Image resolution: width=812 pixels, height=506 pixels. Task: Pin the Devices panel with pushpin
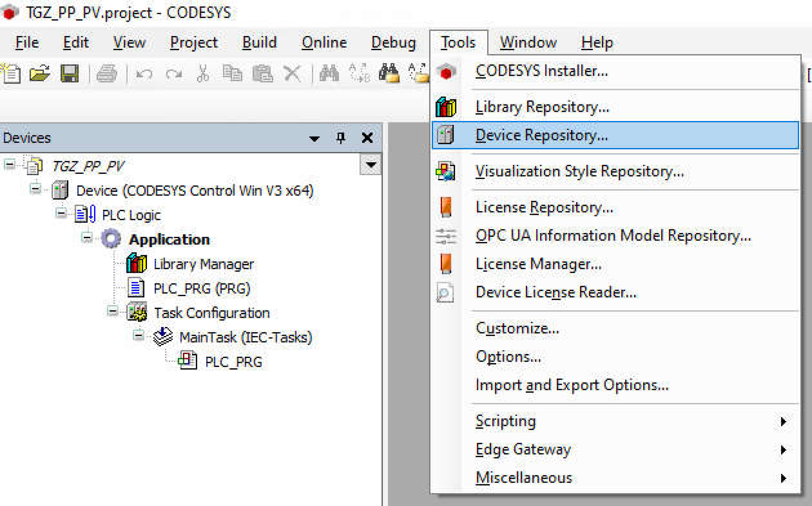(x=341, y=137)
